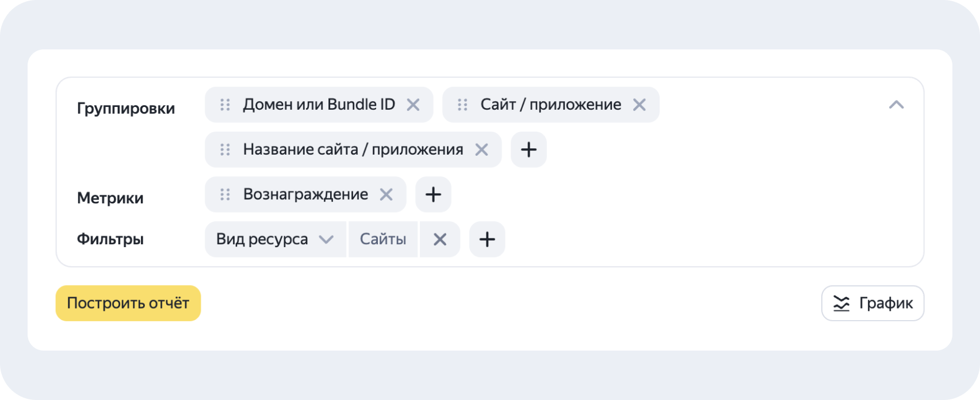Remove the 'Сайт / приложение' grouping

point(639,105)
